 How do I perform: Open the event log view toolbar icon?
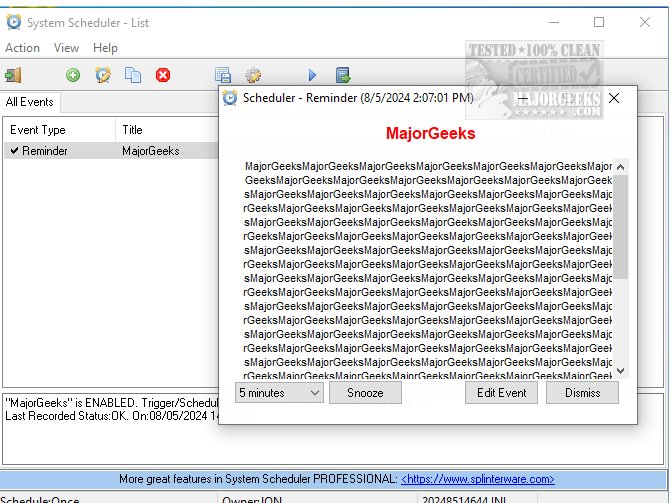[x=223, y=75]
